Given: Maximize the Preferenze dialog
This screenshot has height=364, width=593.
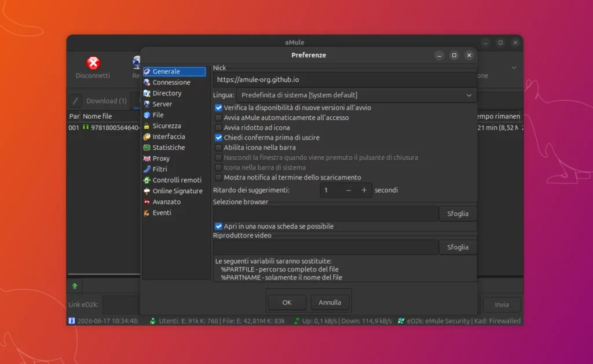Looking at the screenshot, I should (454, 55).
